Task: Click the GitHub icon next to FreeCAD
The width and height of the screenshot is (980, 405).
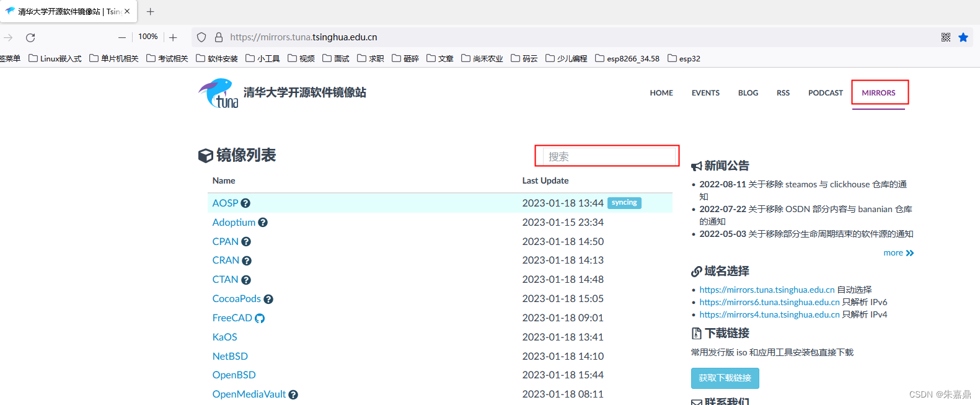Action: [x=260, y=319]
